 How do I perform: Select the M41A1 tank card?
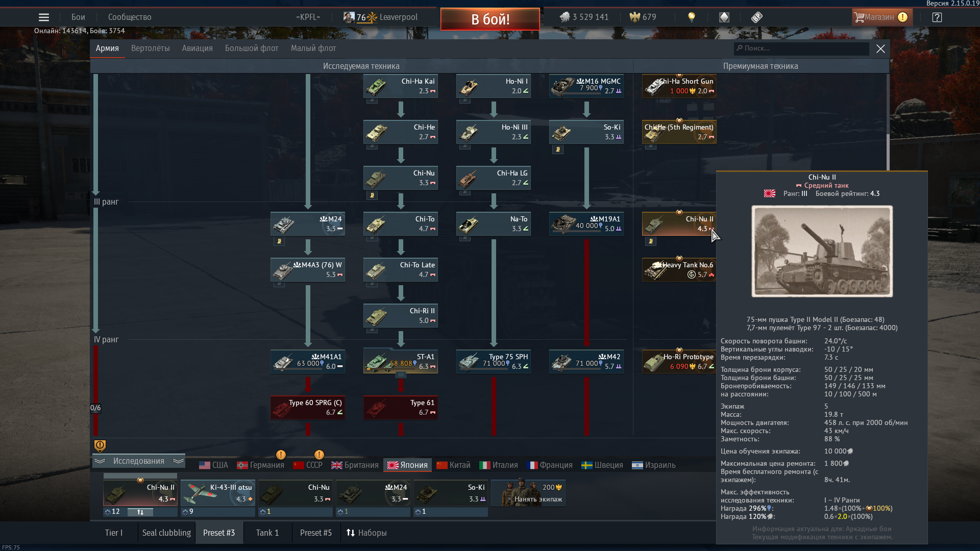coord(308,362)
